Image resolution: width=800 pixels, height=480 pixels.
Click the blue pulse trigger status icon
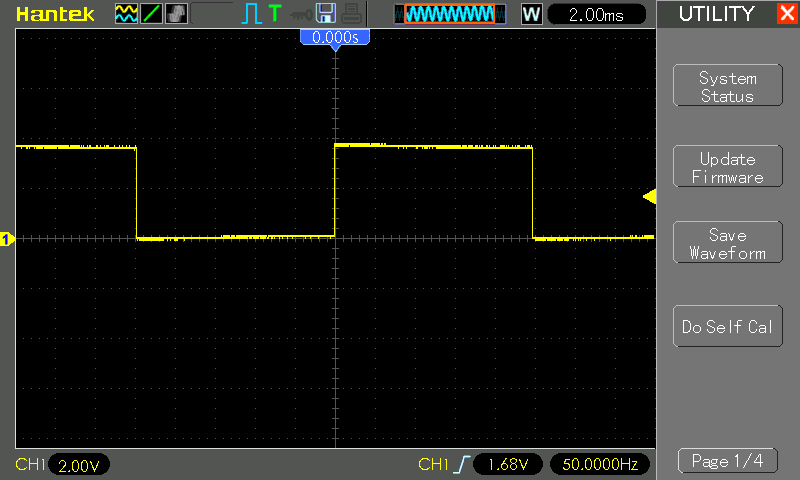pos(250,14)
